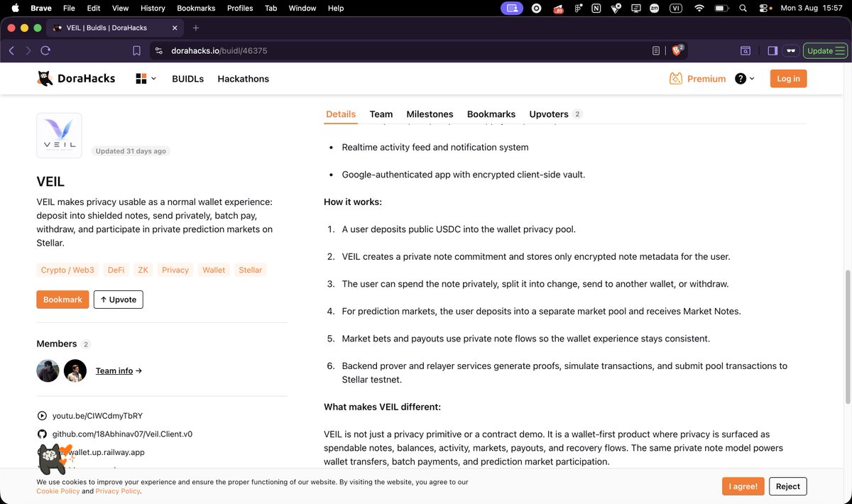Open the Privacy Policy link

click(118, 491)
